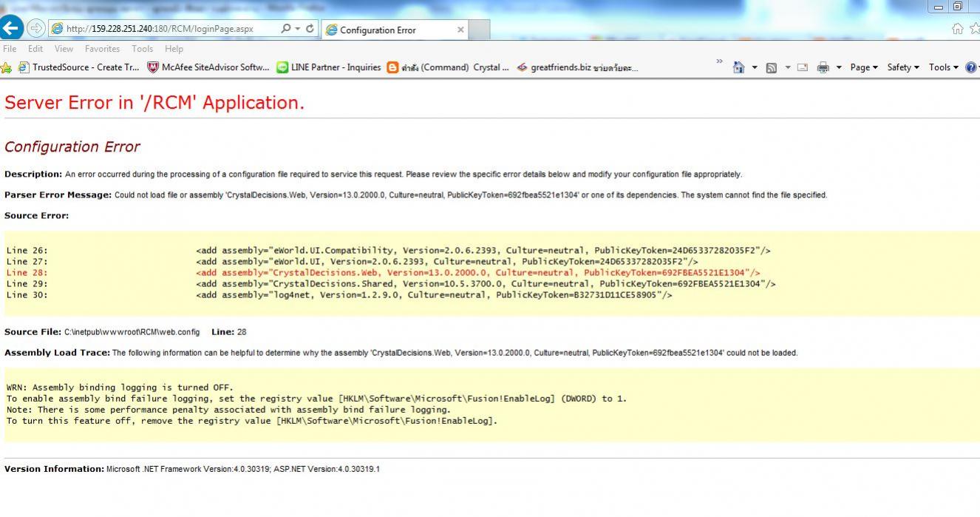
Task: Select the Configuration Error tab
Action: point(394,30)
